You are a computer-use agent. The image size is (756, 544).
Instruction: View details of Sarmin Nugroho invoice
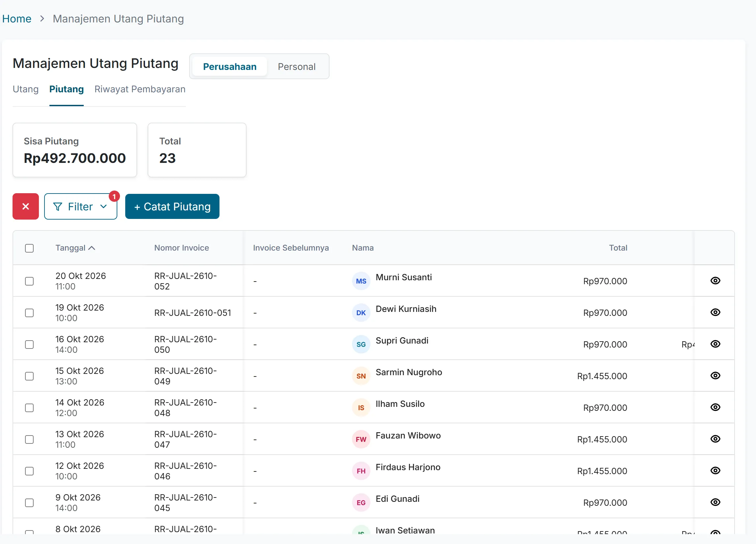click(715, 376)
